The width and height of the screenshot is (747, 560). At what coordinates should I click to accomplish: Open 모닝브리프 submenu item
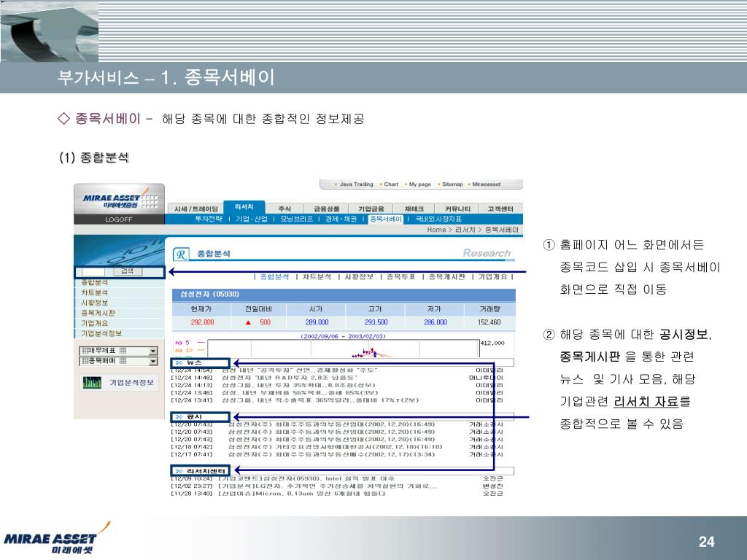pos(296,219)
